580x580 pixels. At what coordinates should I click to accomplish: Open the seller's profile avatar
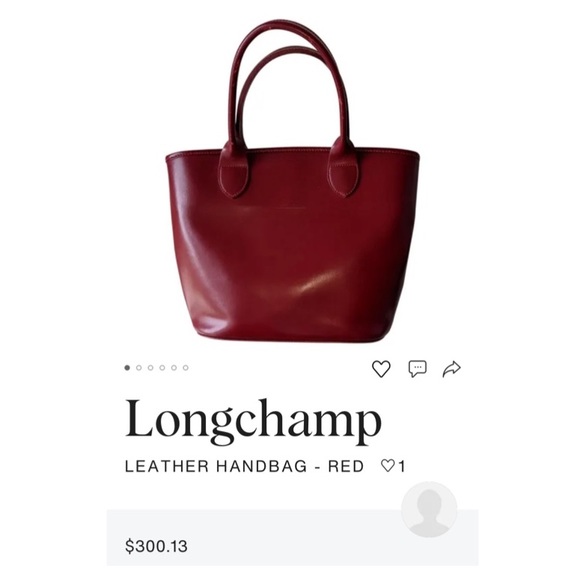429,509
